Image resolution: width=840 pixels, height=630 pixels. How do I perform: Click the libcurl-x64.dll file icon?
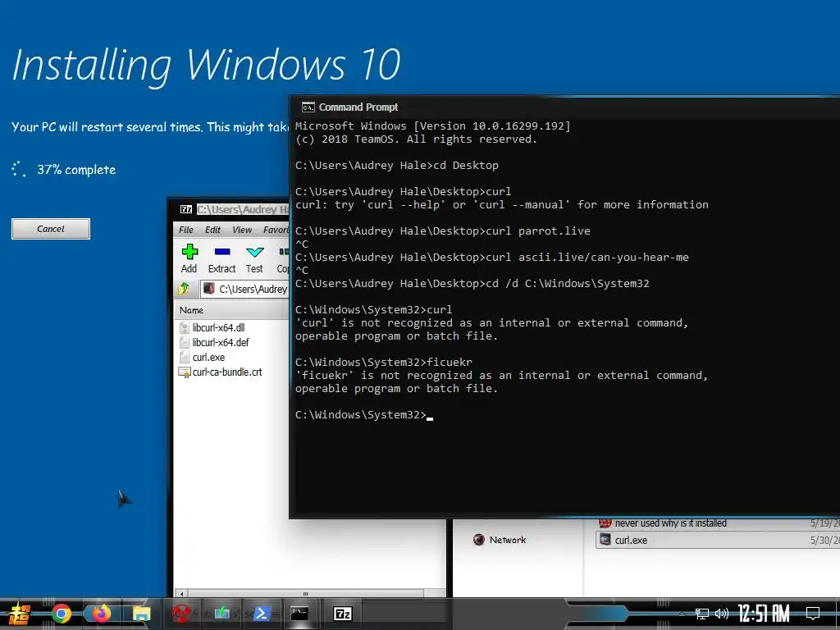pos(185,327)
